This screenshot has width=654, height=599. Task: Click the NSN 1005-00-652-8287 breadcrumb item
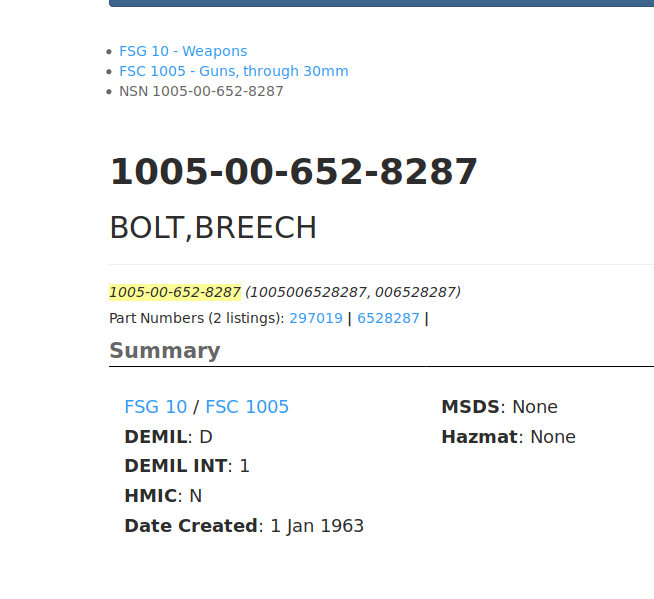201,91
